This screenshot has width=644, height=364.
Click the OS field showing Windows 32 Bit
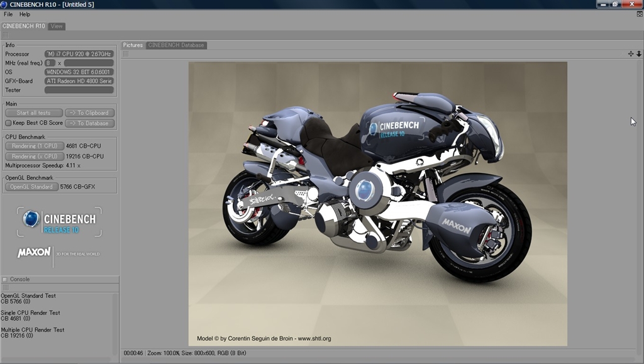[79, 72]
